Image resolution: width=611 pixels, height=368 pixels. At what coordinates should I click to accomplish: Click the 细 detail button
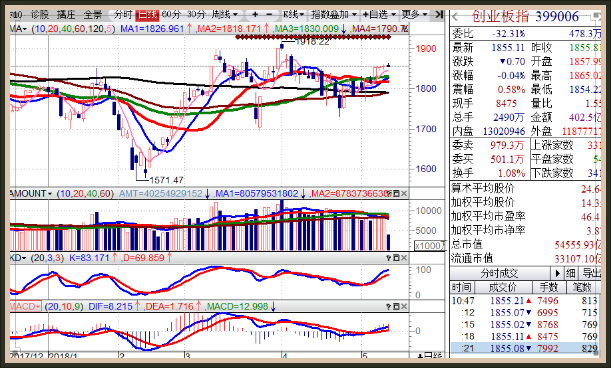coord(571,273)
